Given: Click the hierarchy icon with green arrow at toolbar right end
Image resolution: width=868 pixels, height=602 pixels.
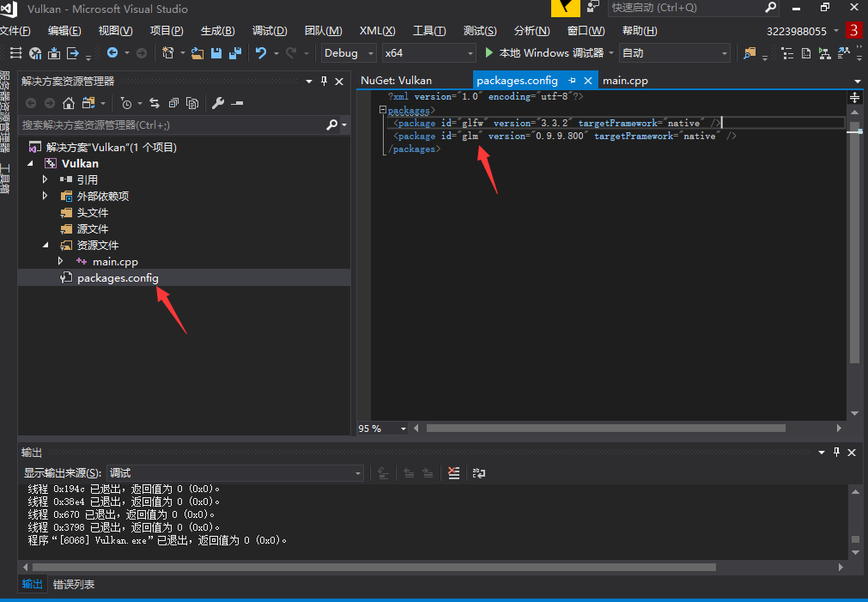Looking at the screenshot, I should [x=825, y=53].
